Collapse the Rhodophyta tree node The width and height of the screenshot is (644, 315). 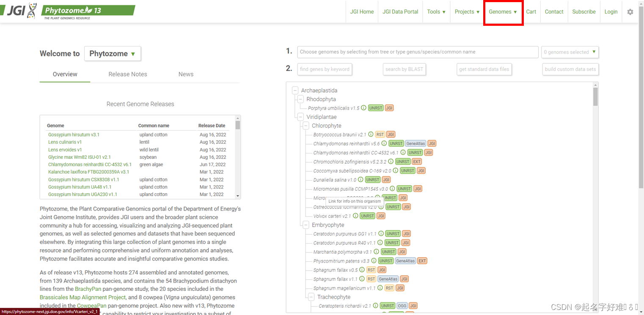coord(300,99)
